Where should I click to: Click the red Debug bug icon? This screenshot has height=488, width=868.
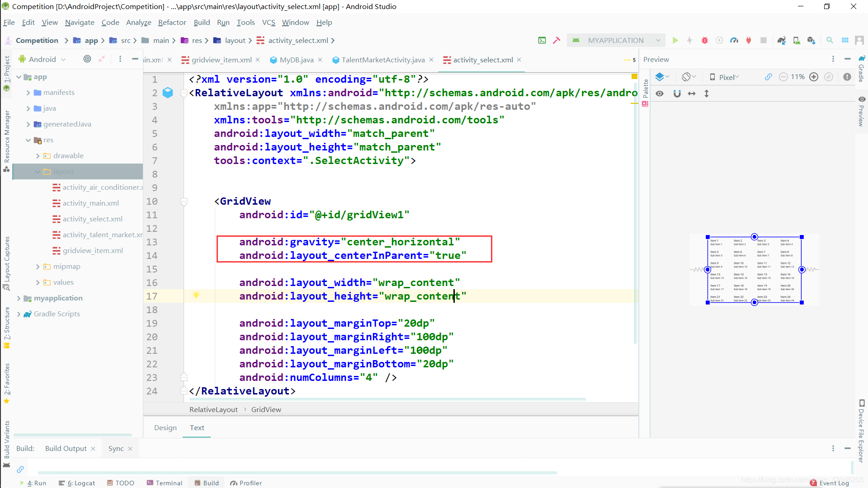[x=704, y=41]
